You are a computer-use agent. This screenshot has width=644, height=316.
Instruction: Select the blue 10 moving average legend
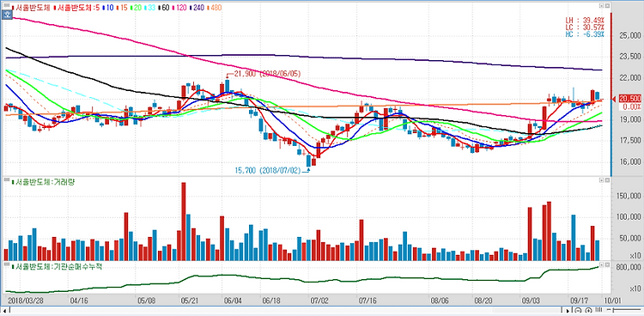pyautogui.click(x=108, y=8)
